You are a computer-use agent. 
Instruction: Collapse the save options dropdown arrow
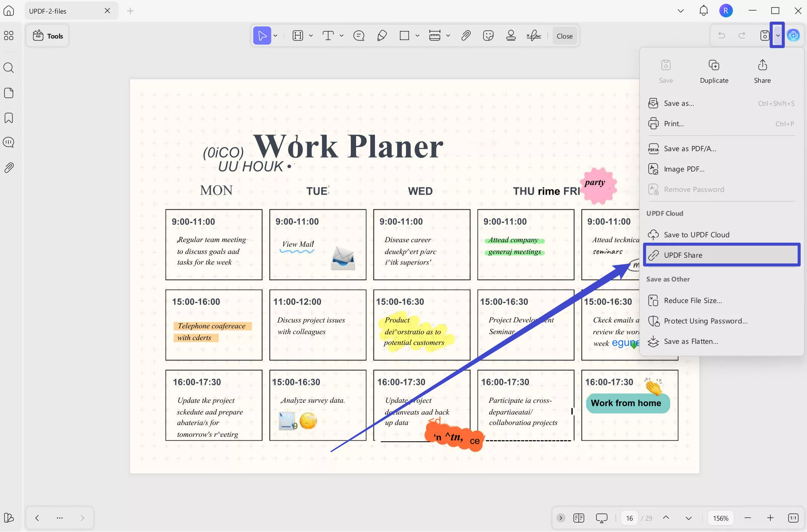pos(778,36)
